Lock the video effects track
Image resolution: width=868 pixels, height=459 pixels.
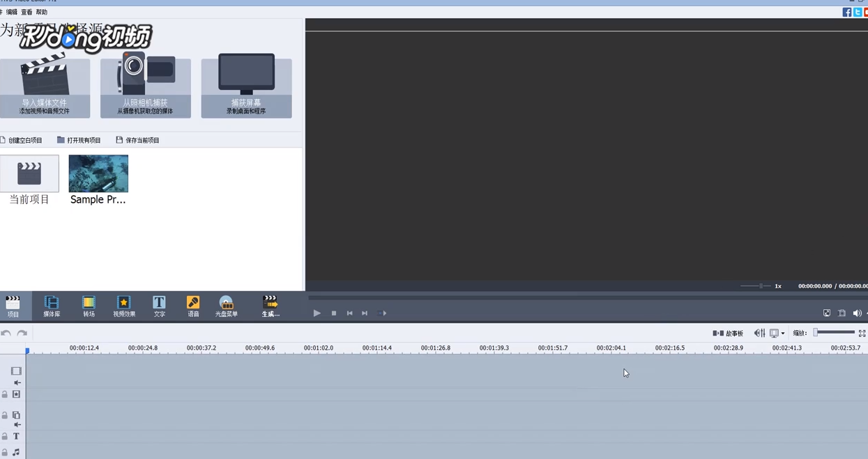point(5,395)
